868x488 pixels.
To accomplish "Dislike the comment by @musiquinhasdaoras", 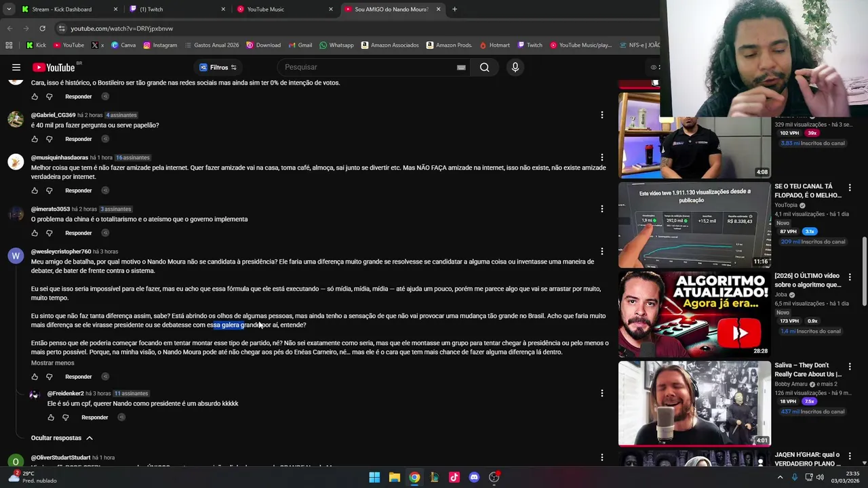I will [x=50, y=190].
